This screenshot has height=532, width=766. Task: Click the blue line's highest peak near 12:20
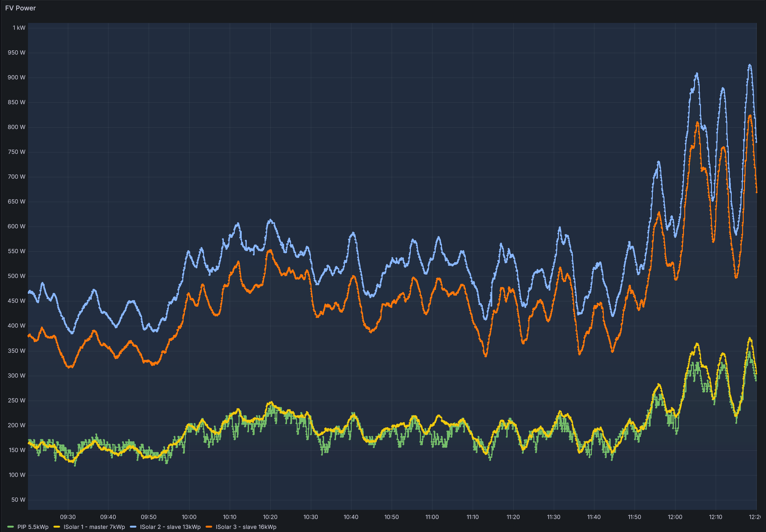tap(750, 65)
